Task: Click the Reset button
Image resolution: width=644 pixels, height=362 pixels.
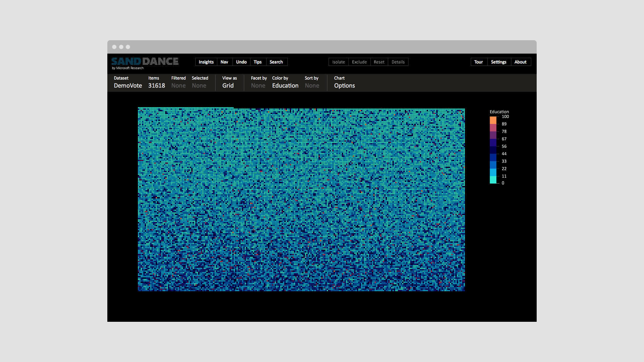Action: pyautogui.click(x=379, y=62)
